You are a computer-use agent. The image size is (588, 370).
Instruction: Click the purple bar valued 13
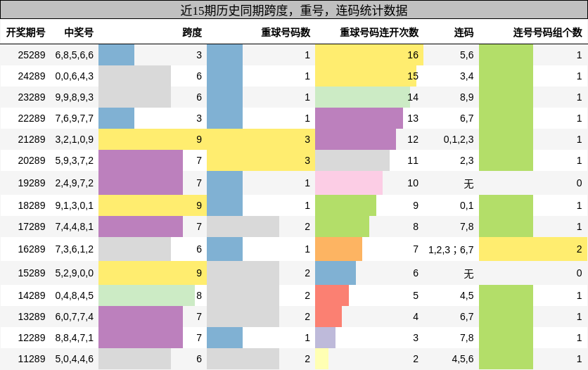(359, 118)
